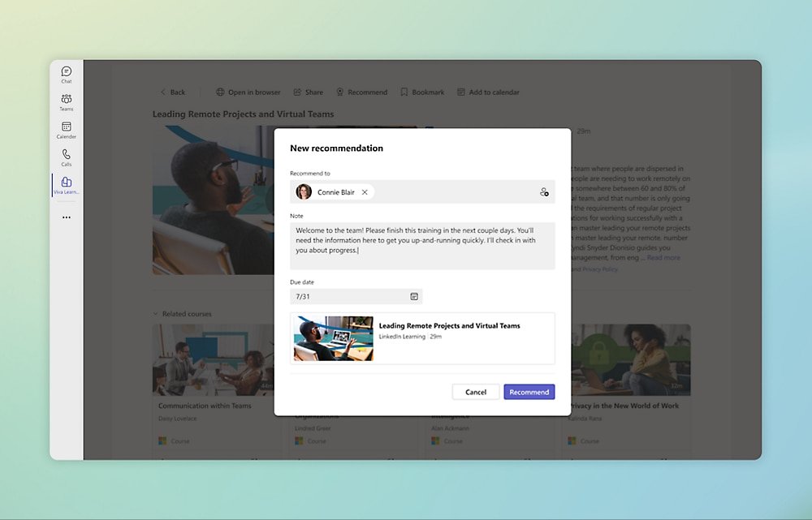The image size is (812, 520).
Task: Bookmark this course from the toolbar
Action: (422, 92)
